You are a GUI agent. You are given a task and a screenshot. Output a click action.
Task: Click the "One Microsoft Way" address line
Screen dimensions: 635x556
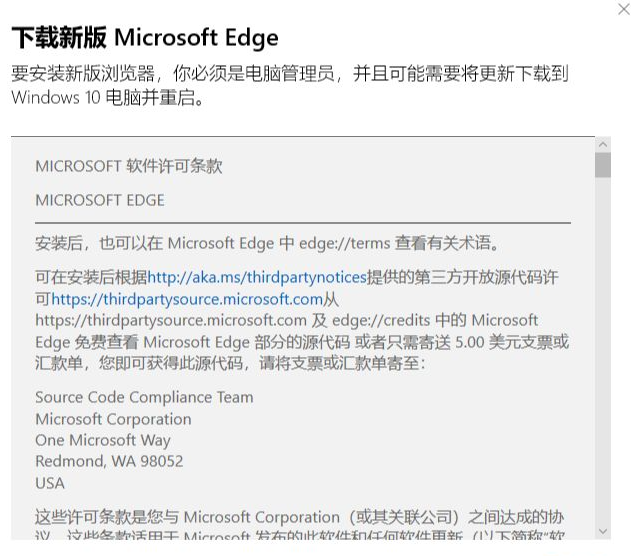point(103,440)
